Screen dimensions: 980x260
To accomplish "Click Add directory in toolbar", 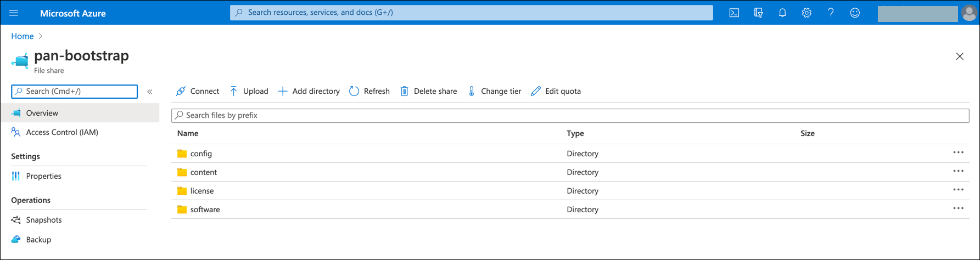I will tap(309, 91).
